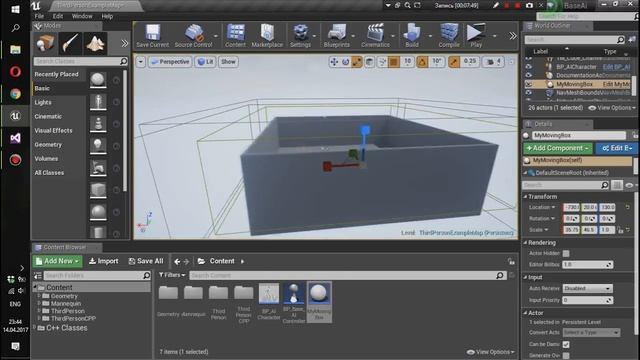640x360 pixels.
Task: Open the Window menu
Action: pos(82,16)
